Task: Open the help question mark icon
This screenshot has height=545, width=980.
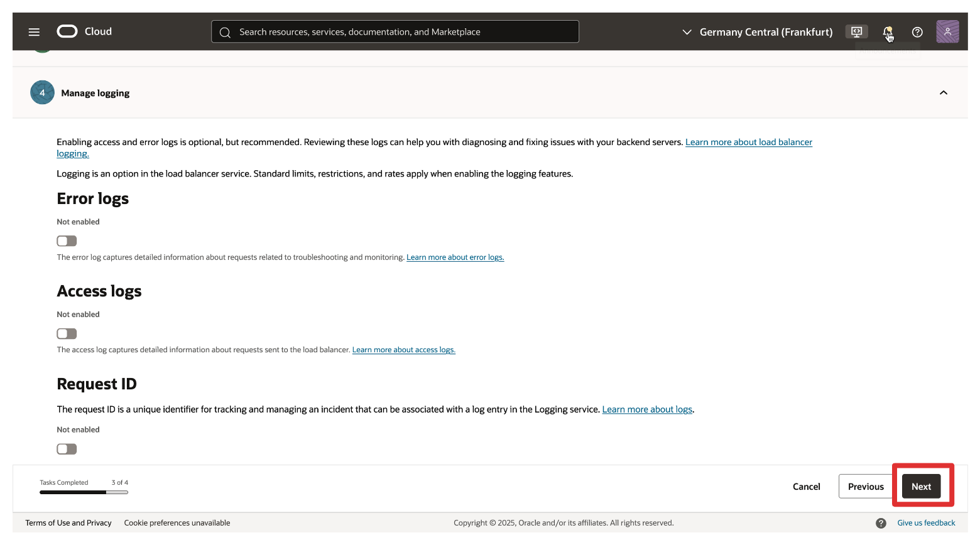Action: click(x=917, y=32)
